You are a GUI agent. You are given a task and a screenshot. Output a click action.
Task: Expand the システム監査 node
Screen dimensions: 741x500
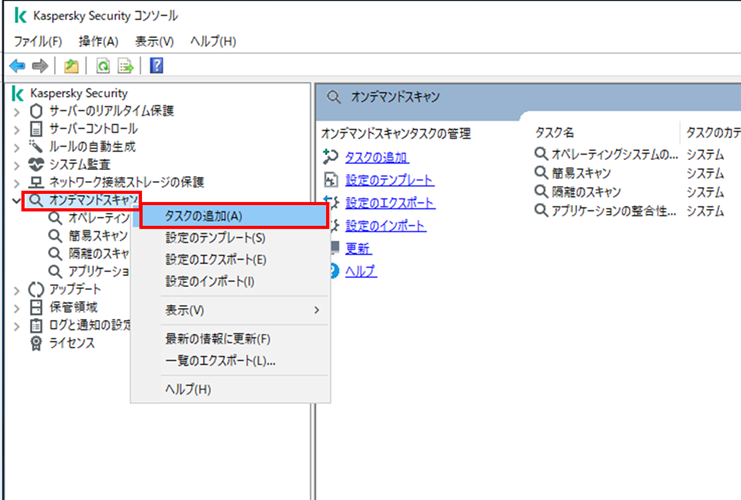tap(17, 166)
